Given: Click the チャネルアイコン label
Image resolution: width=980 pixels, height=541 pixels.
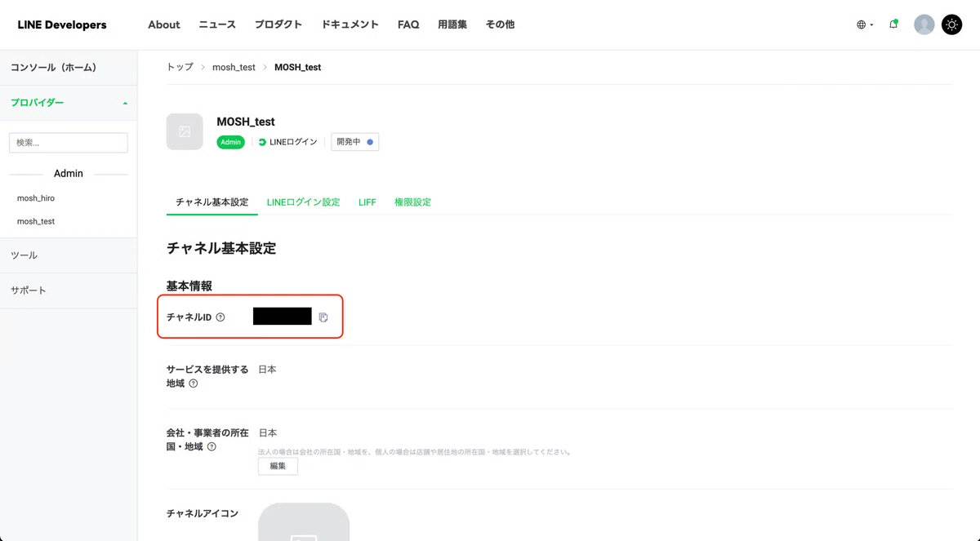Looking at the screenshot, I should tap(203, 513).
